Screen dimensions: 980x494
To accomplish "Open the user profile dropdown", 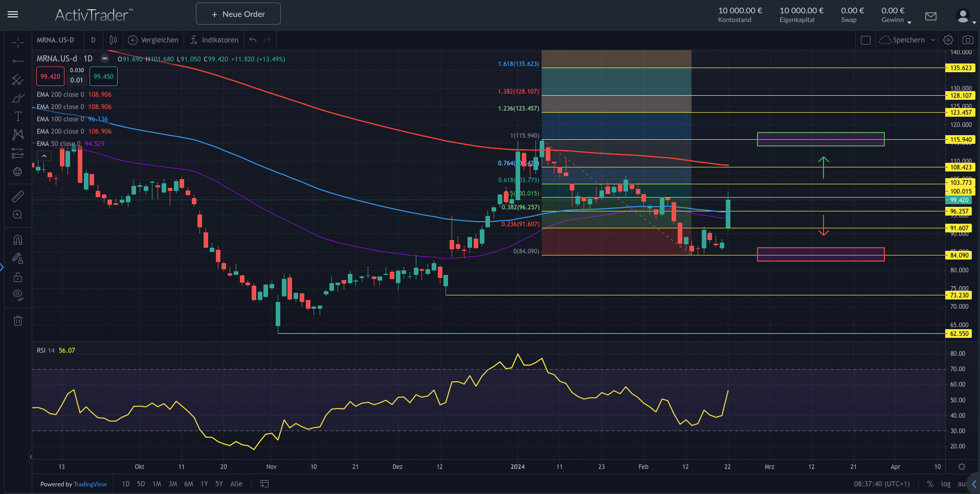I will point(965,16).
